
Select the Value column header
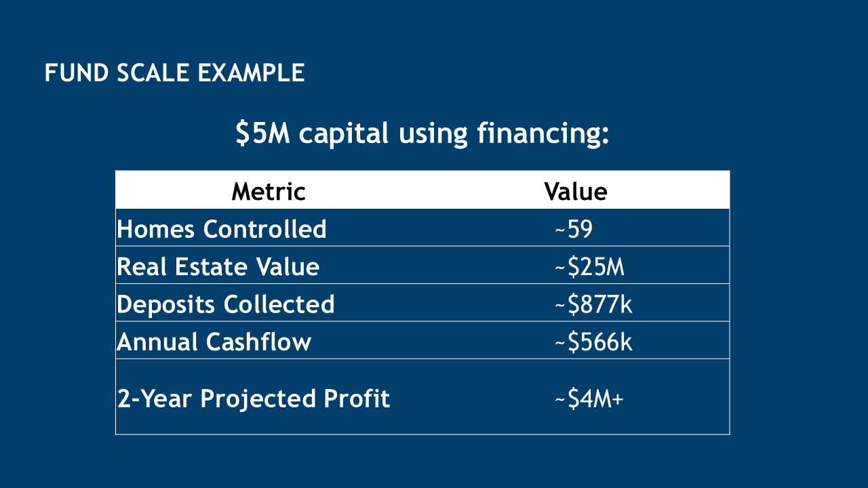coord(576,192)
